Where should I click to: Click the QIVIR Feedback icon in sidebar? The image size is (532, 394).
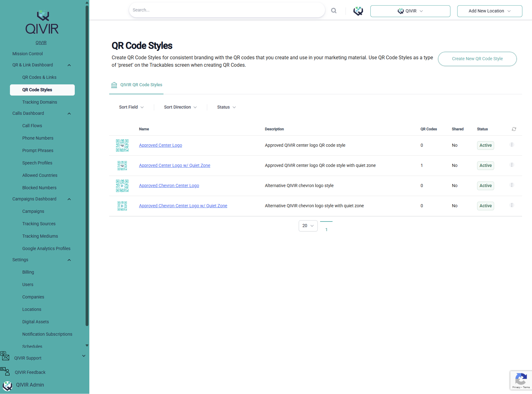(x=5, y=371)
